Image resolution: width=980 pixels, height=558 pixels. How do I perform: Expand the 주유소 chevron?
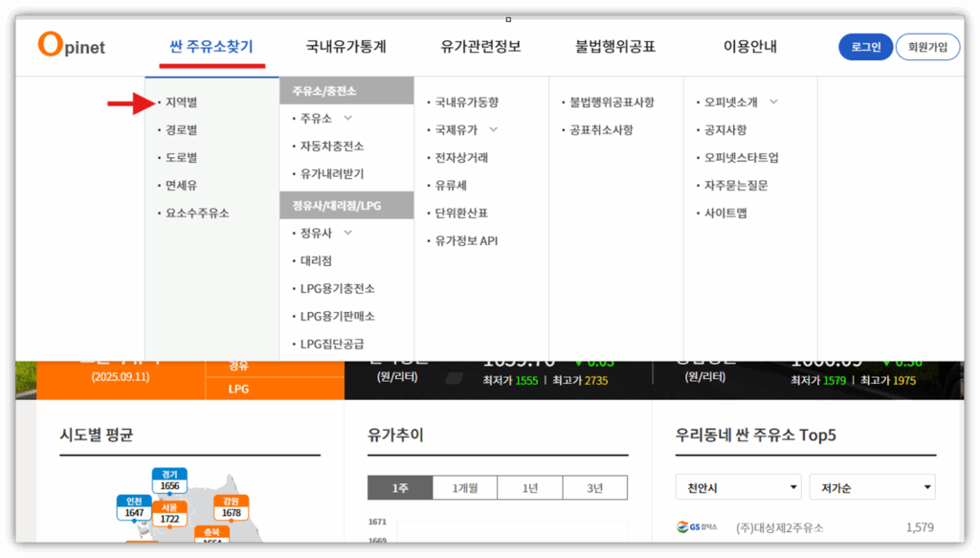click(348, 118)
